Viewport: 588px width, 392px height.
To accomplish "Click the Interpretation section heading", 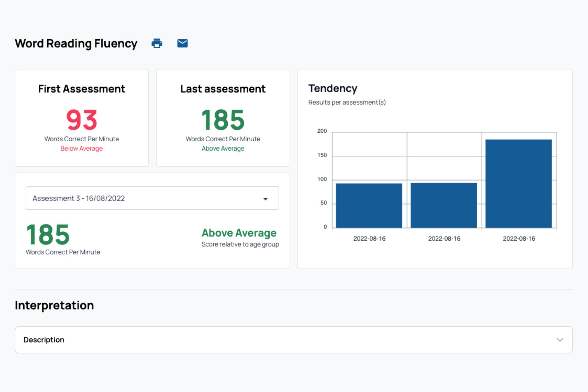I will [x=54, y=305].
